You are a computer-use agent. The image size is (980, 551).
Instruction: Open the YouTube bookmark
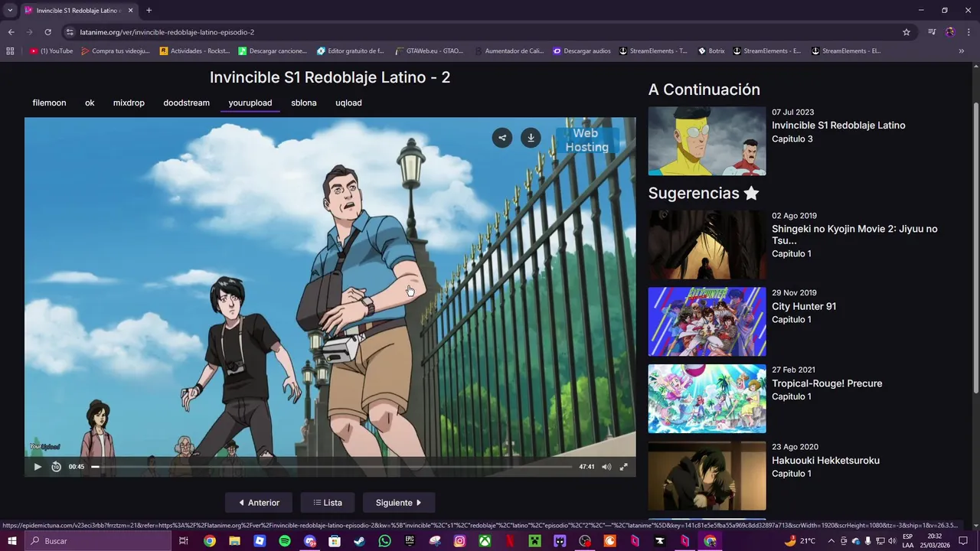[x=52, y=51]
